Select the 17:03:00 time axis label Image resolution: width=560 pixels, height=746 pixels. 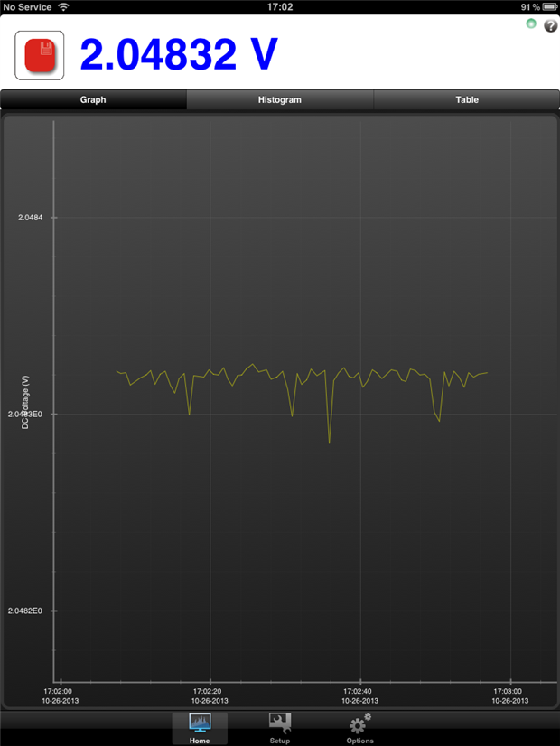tap(509, 695)
